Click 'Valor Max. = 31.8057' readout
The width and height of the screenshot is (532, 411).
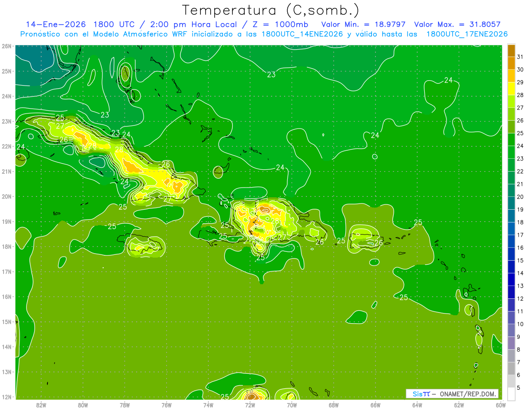pyautogui.click(x=458, y=24)
